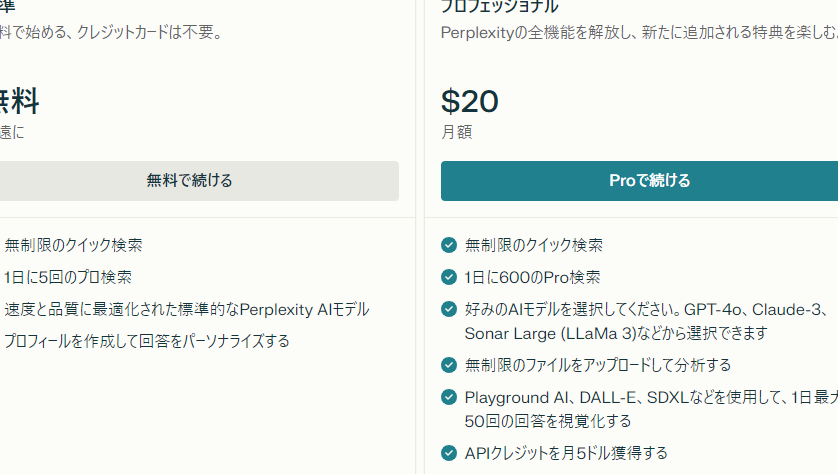
Task: Click プロフィールを作成して回答をパーソナライズする text
Action: (146, 341)
